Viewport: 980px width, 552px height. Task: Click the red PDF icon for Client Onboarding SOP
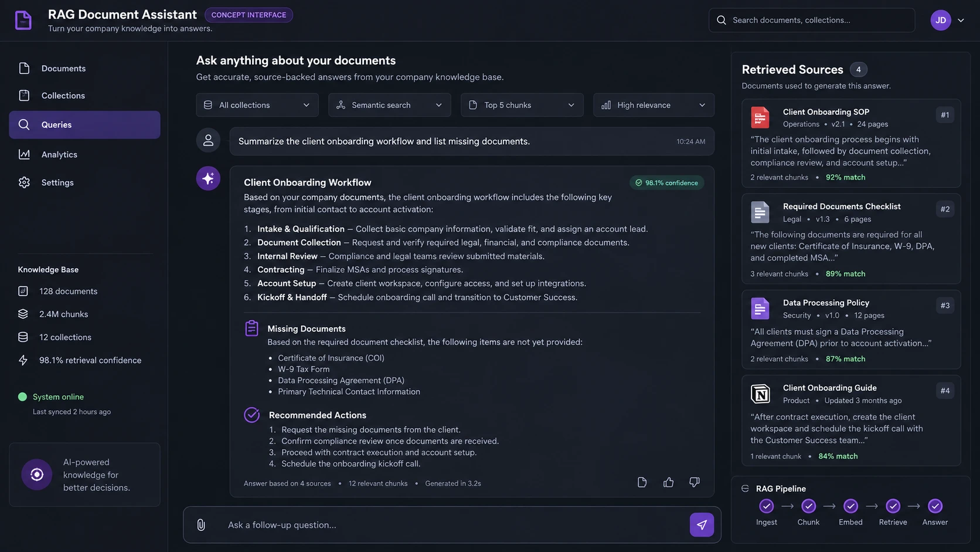760,117
